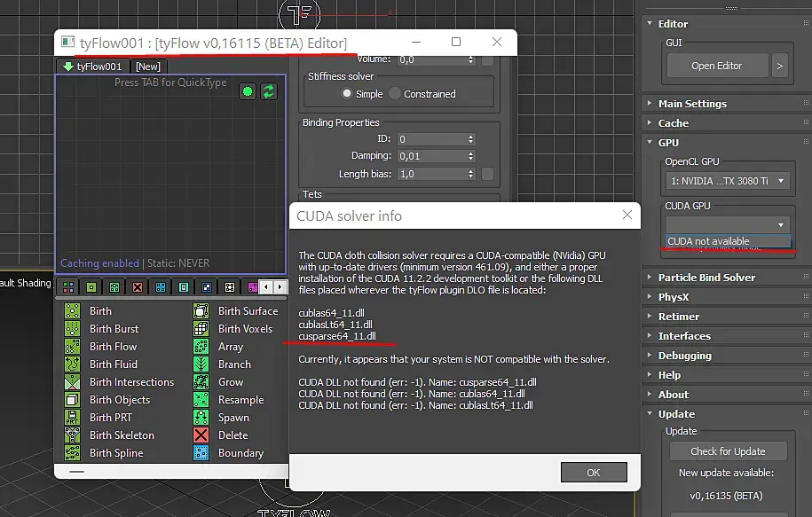The height and width of the screenshot is (517, 812).
Task: Toggle the checkbox beside Volume value
Action: [487, 60]
